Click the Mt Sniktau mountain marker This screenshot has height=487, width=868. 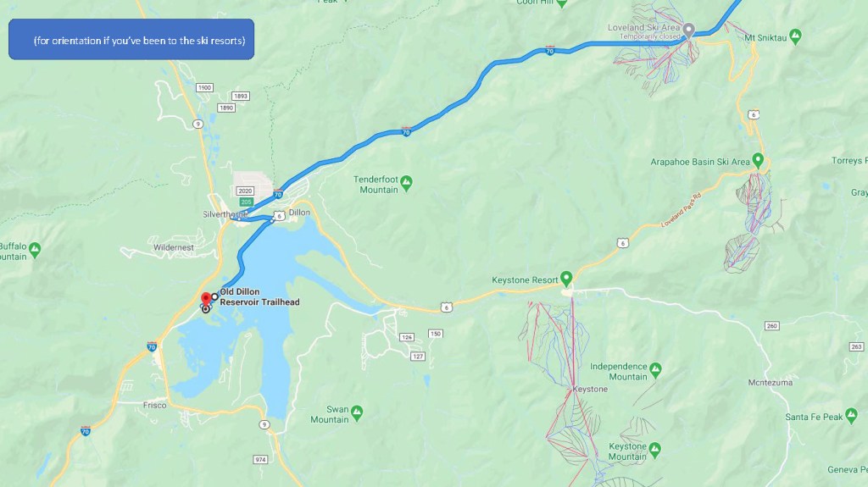(x=795, y=36)
